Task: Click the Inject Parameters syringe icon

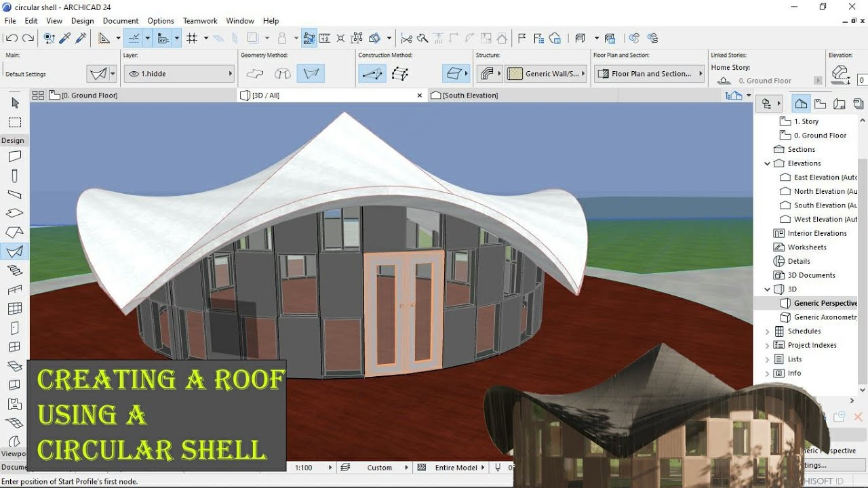Action: (x=81, y=39)
